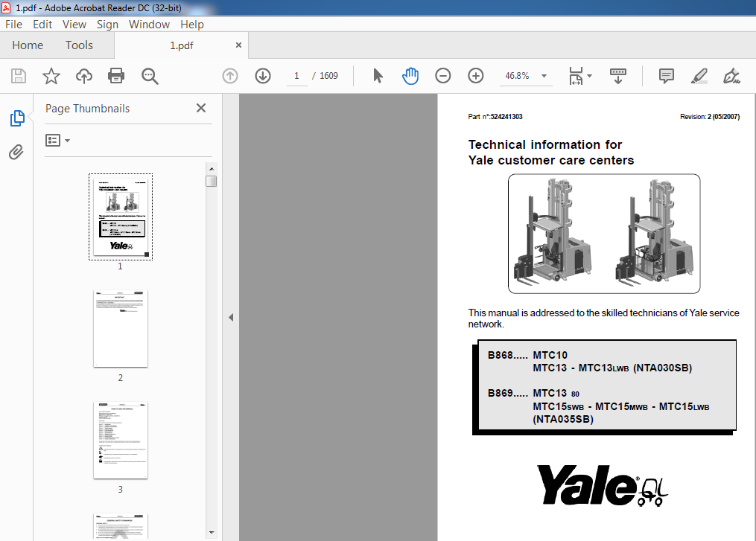This screenshot has height=541, width=756.
Task: Close the 1.pdf tab
Action: (238, 45)
